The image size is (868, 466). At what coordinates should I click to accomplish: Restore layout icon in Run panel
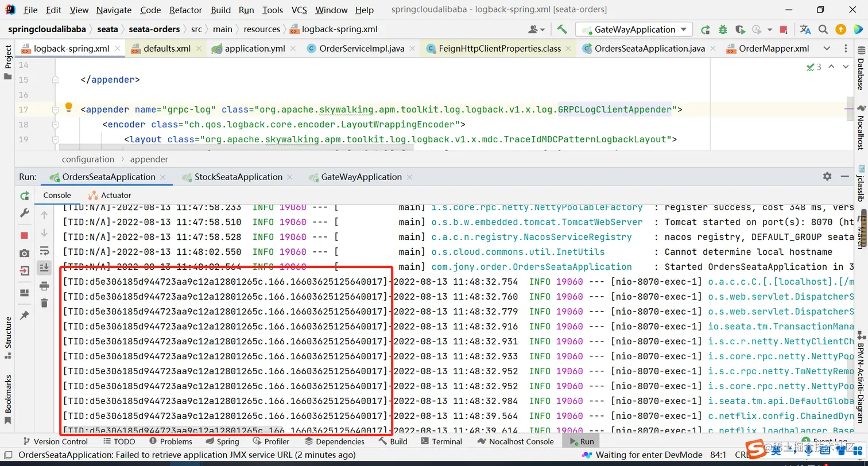[x=24, y=293]
